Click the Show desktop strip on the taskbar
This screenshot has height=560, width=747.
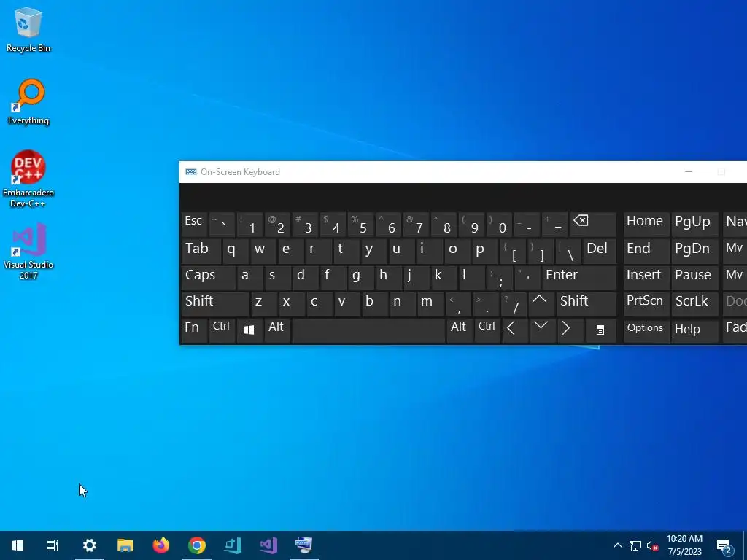(745, 545)
